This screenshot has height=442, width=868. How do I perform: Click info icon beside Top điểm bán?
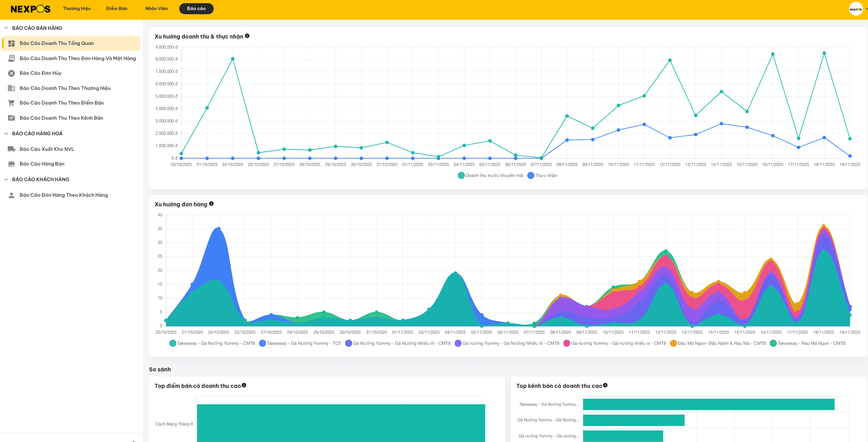click(x=244, y=385)
